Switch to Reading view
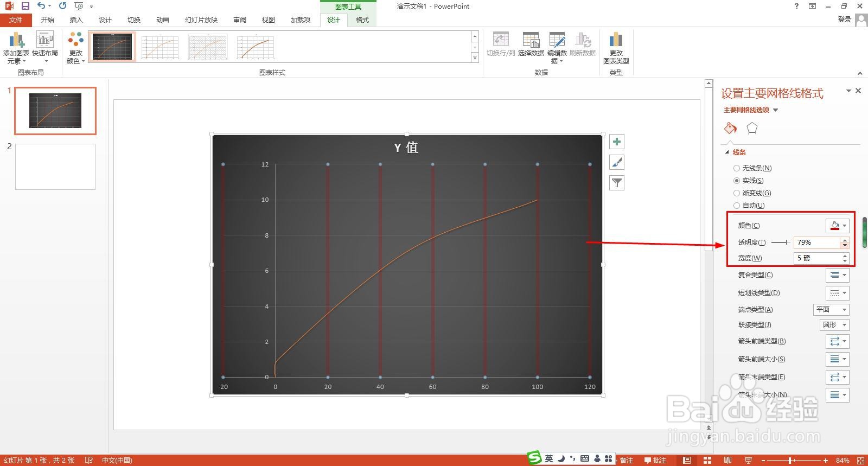868x466 pixels. (727, 460)
